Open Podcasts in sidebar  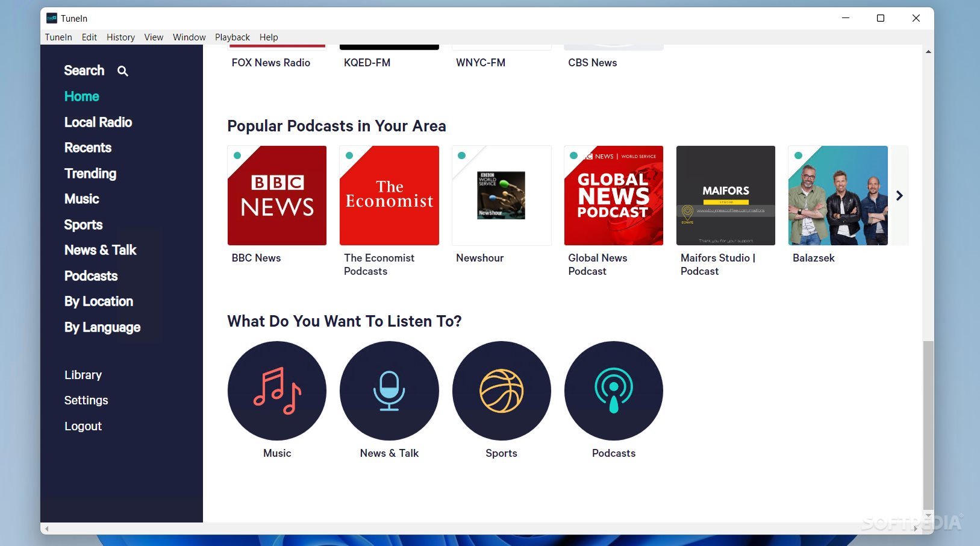pos(91,276)
